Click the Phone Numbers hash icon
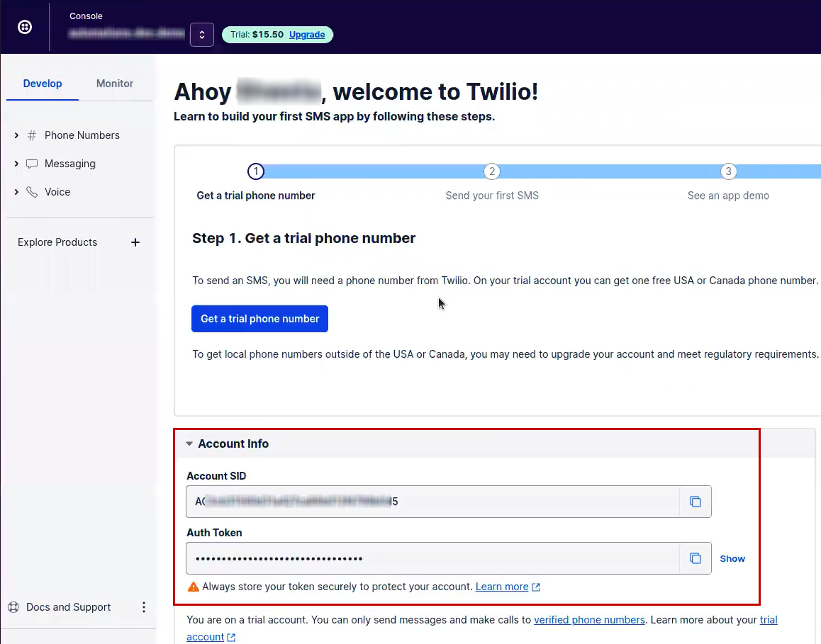The image size is (821, 644). (32, 135)
